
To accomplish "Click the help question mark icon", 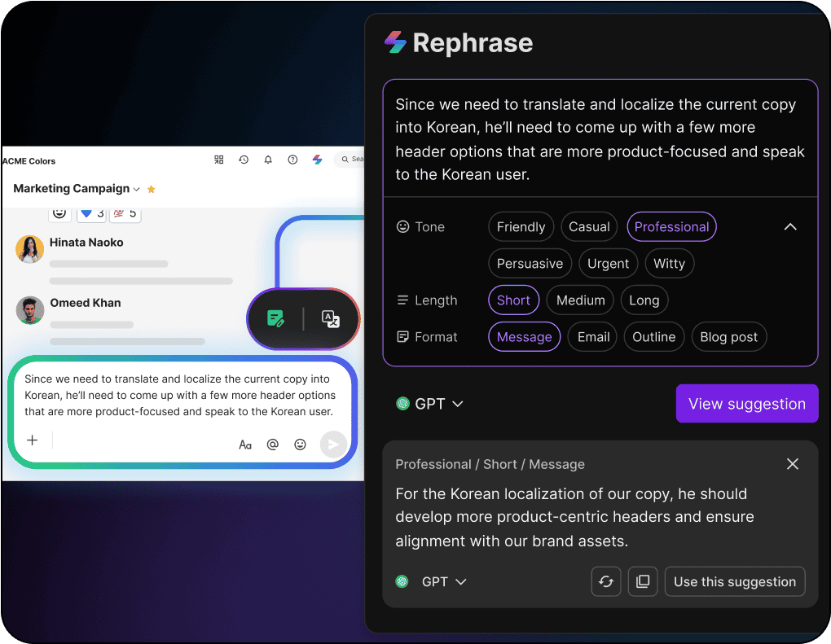I will [x=292, y=160].
